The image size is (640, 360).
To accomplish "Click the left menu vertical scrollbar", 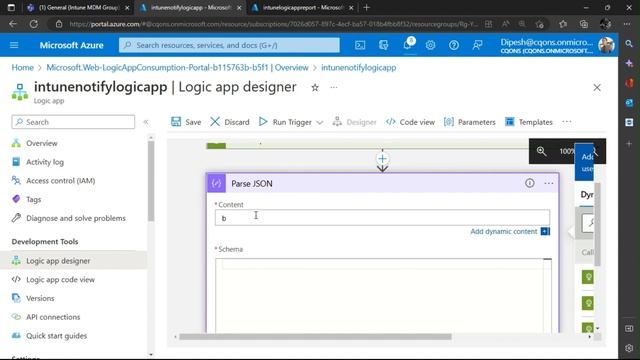I will pyautogui.click(x=151, y=181).
